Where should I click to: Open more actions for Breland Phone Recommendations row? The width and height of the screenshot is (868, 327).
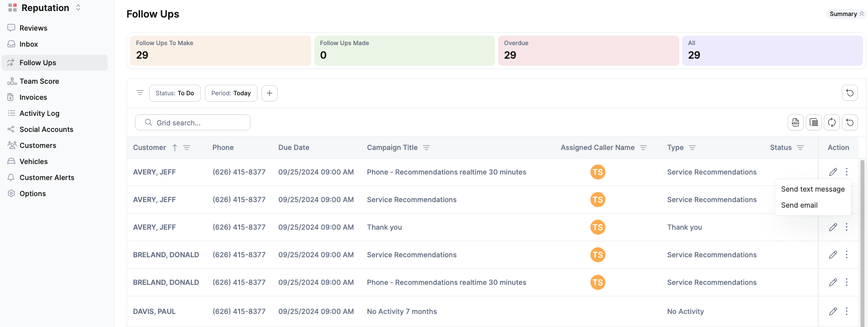(846, 282)
